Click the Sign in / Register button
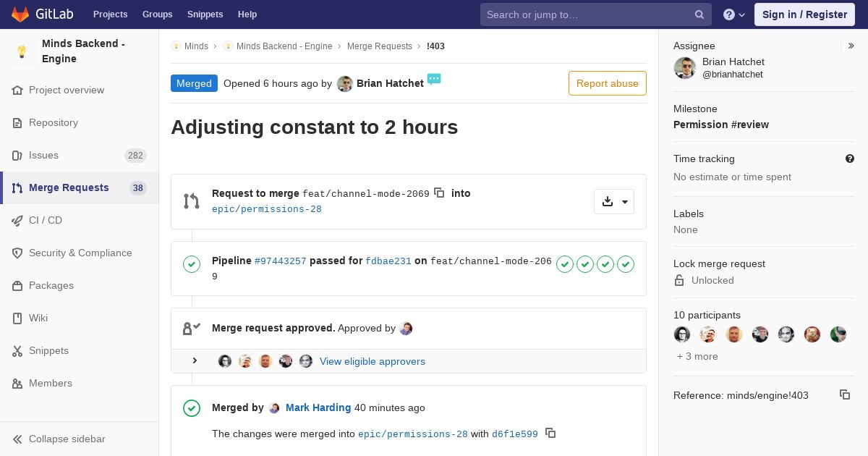Screen dimensions: 868x456 point(804,14)
